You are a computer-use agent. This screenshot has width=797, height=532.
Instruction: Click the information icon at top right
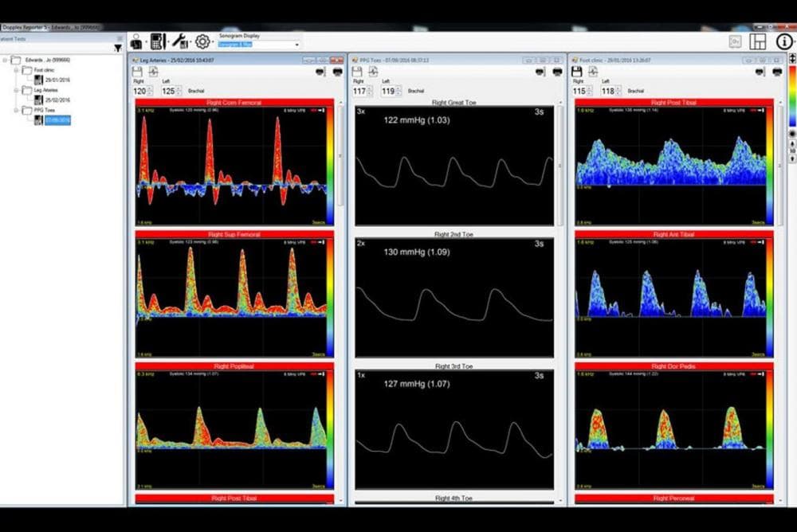tap(784, 41)
